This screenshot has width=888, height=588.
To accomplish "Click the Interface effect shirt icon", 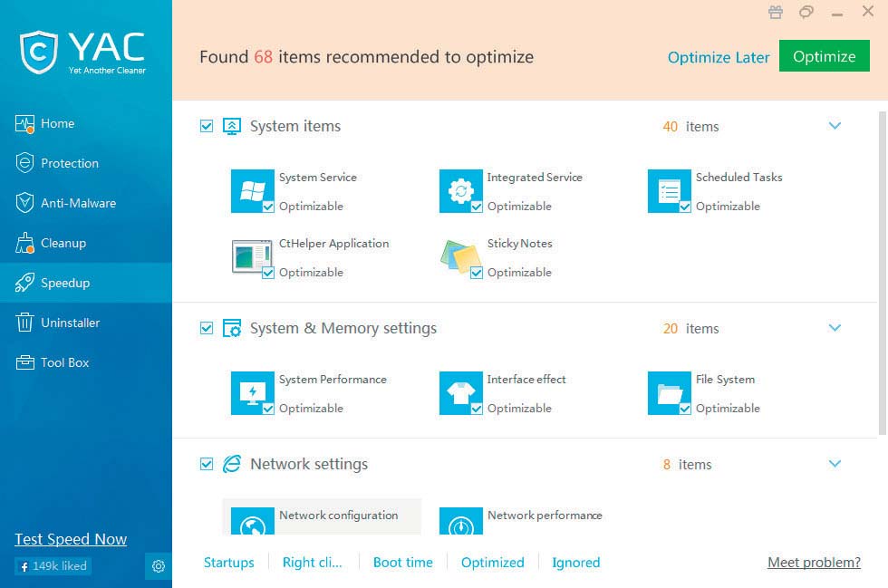I will click(461, 393).
